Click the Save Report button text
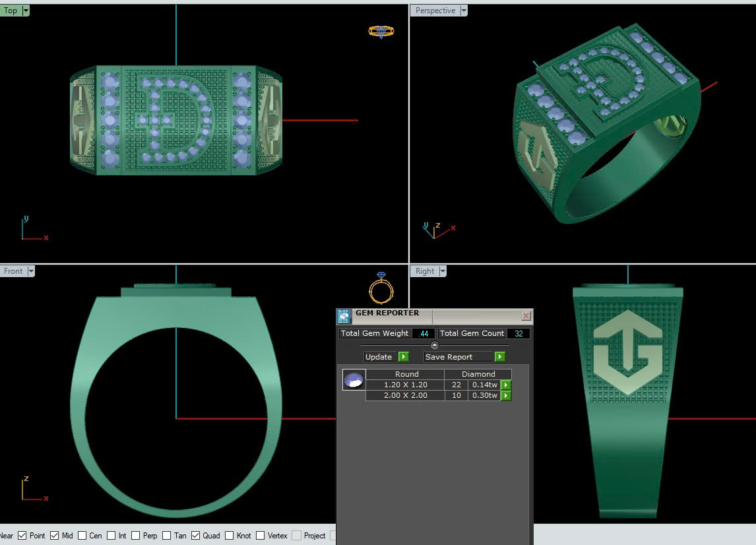756x545 pixels. [x=449, y=357]
